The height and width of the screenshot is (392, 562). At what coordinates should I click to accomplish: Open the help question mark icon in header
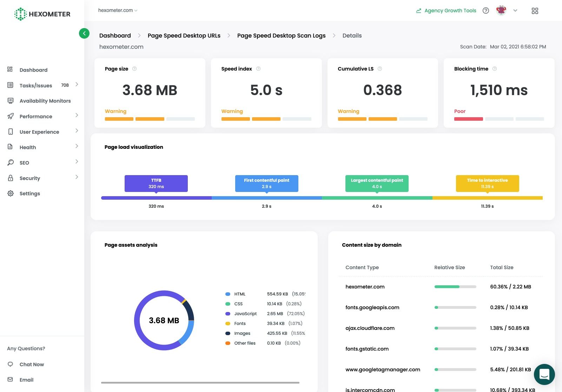[486, 11]
